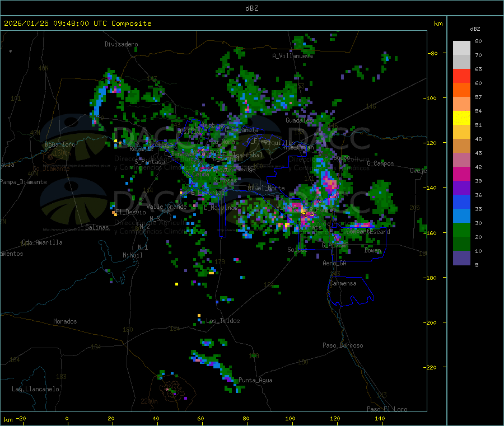Image resolution: width=504 pixels, height=426 pixels.
Task: Click the 'Divisadero' map label
Action: click(x=121, y=44)
